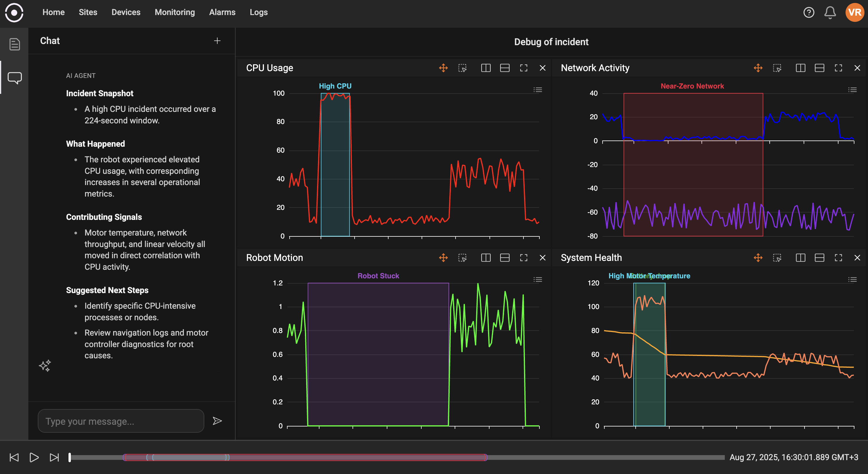Expand the Network Activity legend list

[852, 90]
